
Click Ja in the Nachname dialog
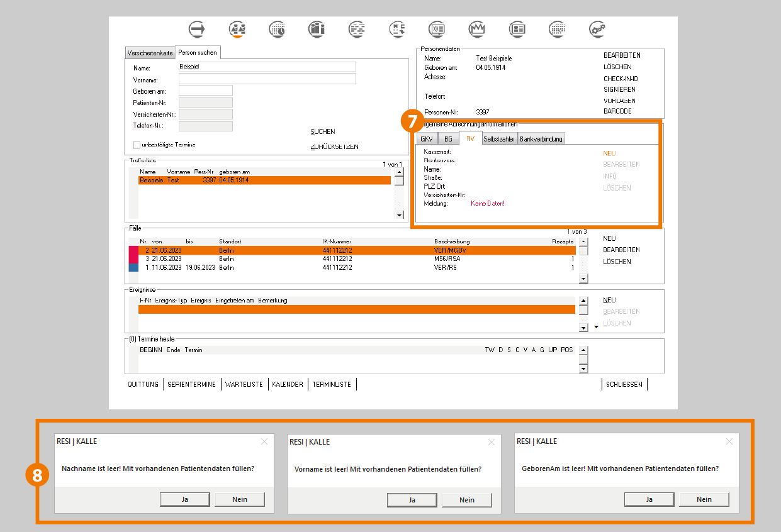[185, 499]
